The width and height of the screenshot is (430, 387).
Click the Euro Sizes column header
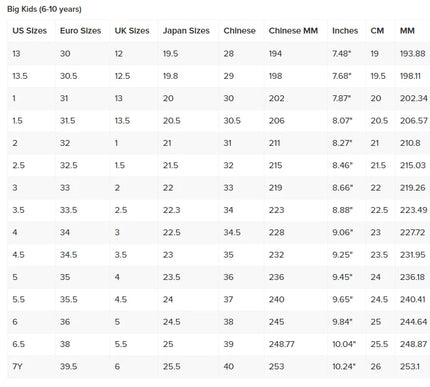pyautogui.click(x=80, y=31)
